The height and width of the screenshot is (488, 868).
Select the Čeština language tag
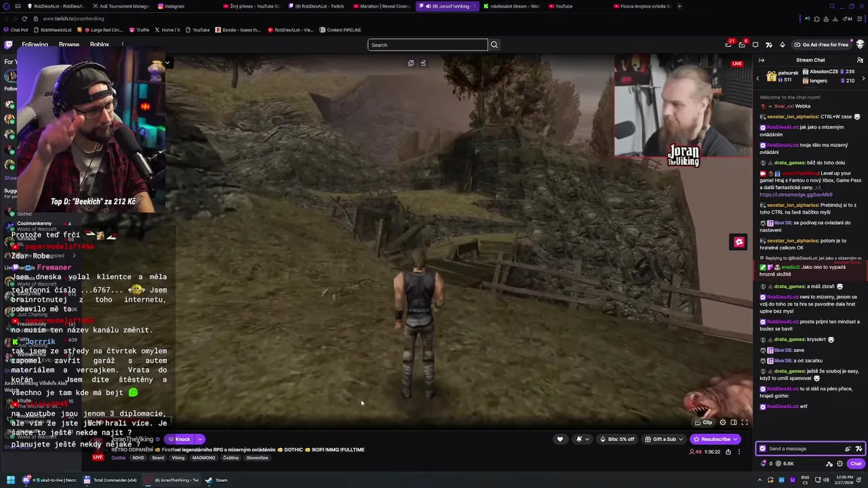click(231, 457)
